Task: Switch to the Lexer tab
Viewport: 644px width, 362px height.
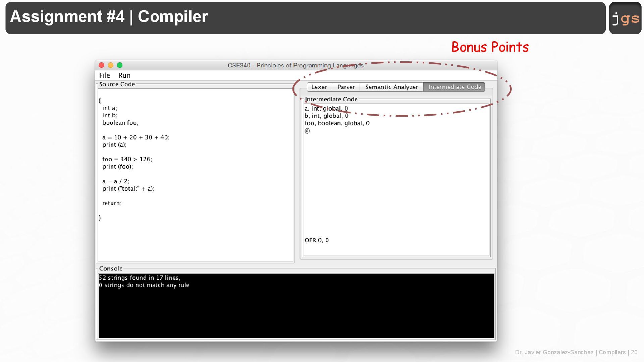Action: (319, 87)
